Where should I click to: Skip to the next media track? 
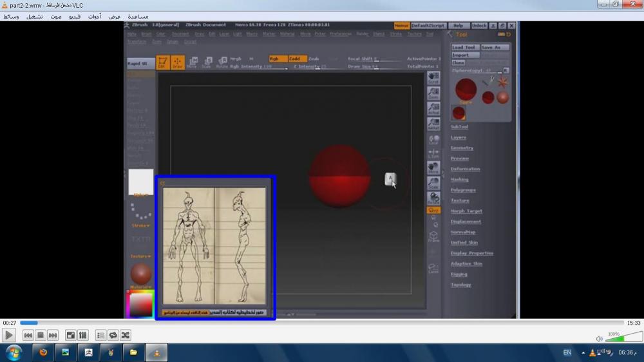pos(52,335)
